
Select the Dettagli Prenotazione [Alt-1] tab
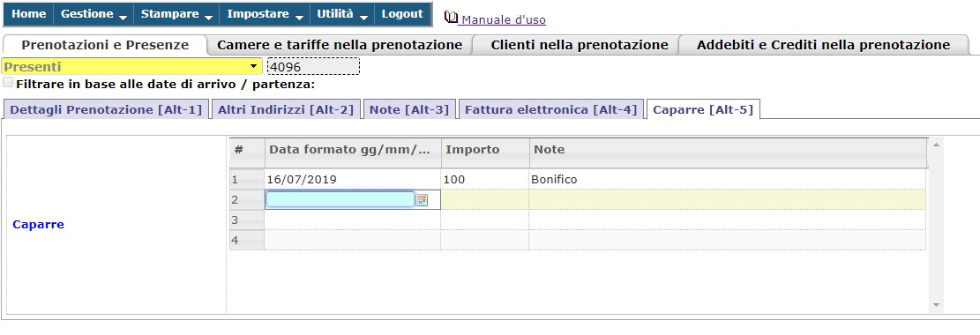pos(106,109)
